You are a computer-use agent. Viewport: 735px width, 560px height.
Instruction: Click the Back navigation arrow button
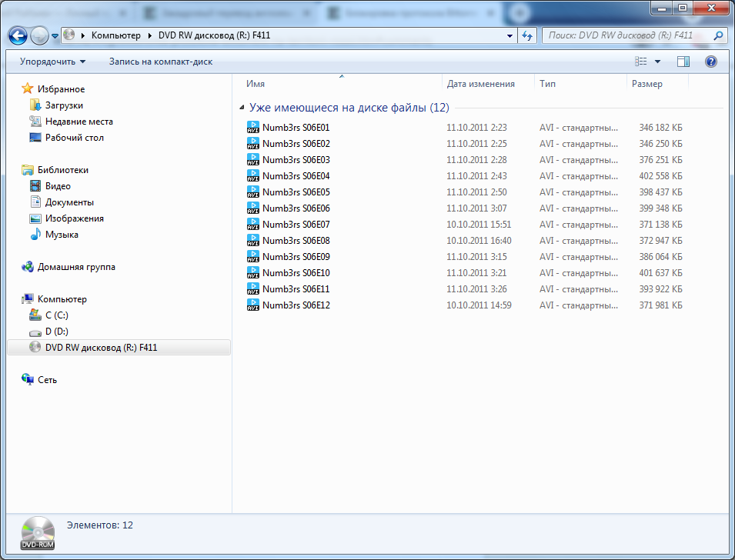click(x=18, y=35)
